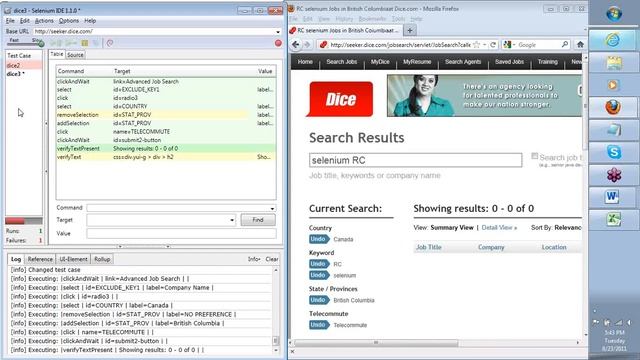Click the Job Title column header
640x360 pixels.
(x=429, y=247)
